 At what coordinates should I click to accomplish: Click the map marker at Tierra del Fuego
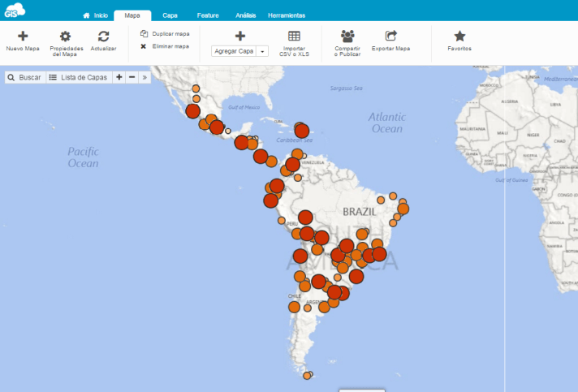[x=307, y=376]
